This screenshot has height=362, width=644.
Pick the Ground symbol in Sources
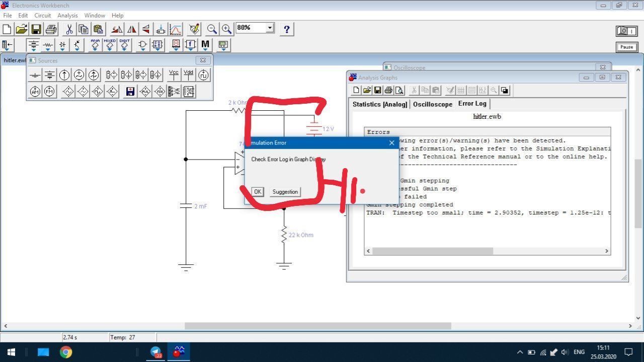[x=35, y=75]
